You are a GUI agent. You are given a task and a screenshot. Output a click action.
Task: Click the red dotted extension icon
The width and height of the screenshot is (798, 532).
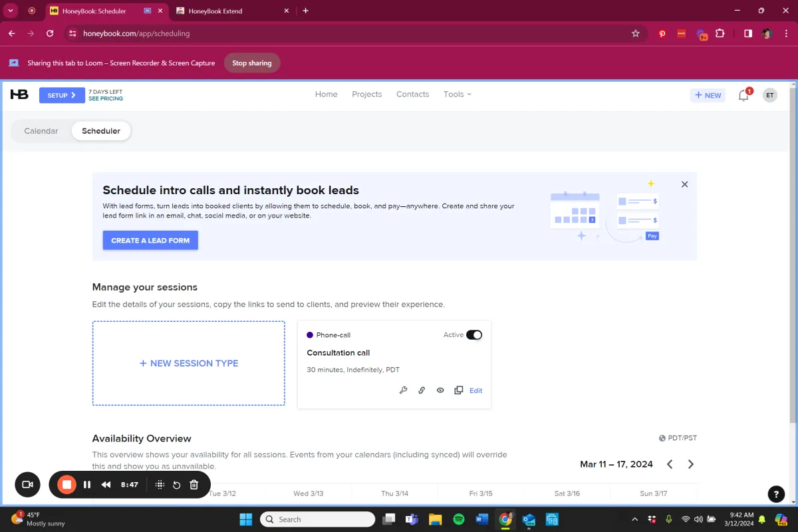(x=682, y=33)
